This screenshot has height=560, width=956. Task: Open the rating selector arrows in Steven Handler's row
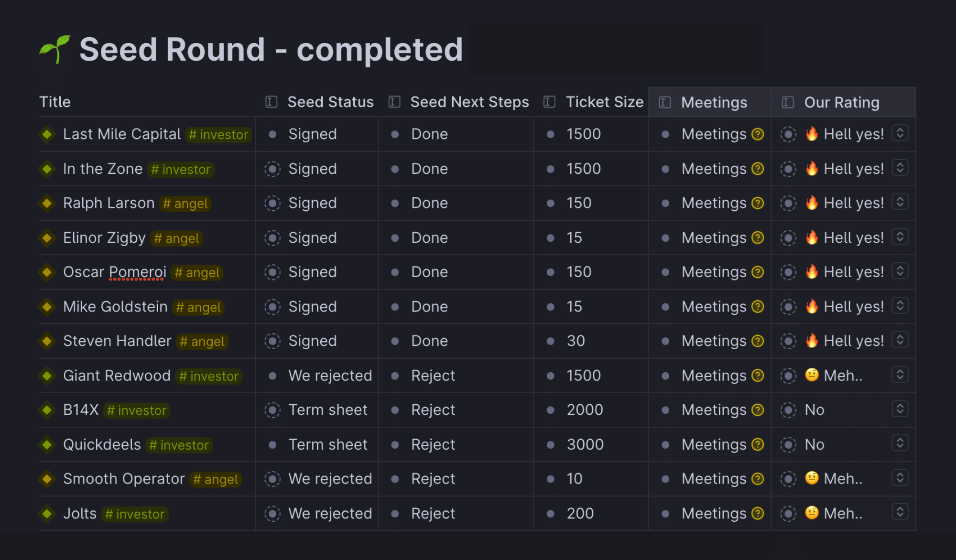[x=900, y=340]
